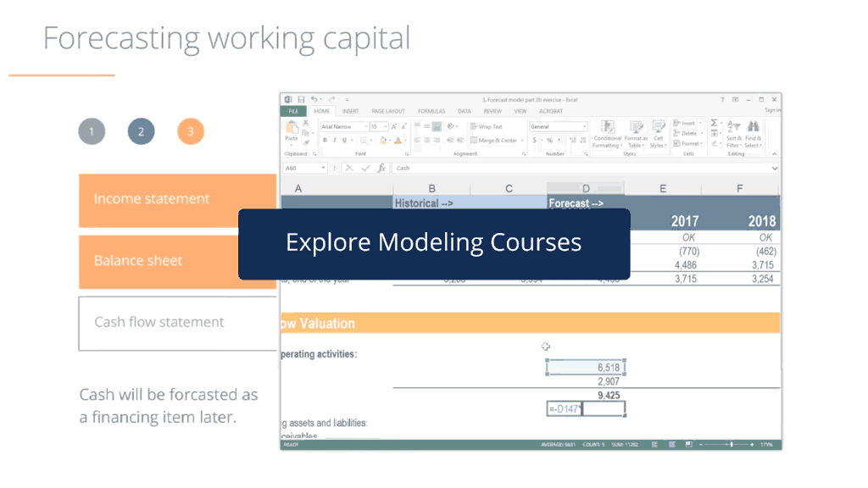Viewport: 868px width, 488px height.
Task: Toggle italic formatting in the Font group
Action: 334,140
